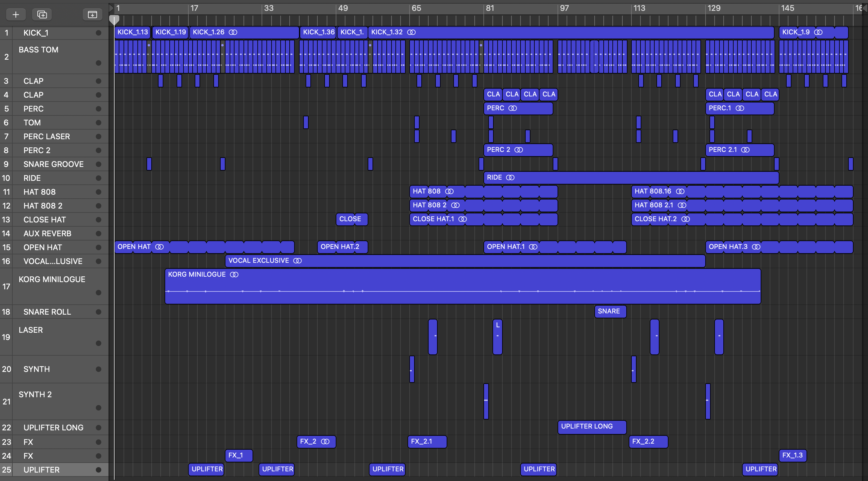Toggle the UPLIFTER track enable dot

click(x=98, y=470)
